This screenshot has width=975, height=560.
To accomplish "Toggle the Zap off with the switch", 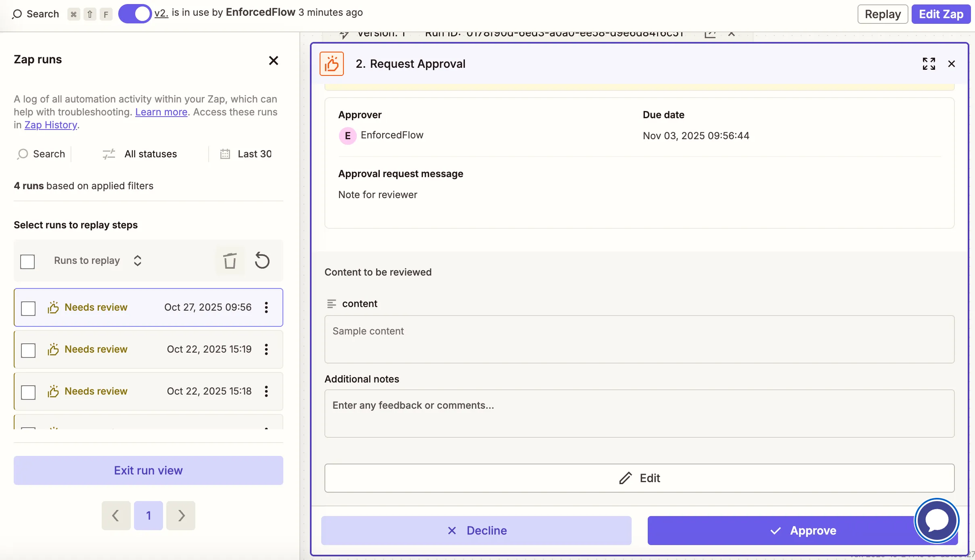I will click(x=136, y=13).
